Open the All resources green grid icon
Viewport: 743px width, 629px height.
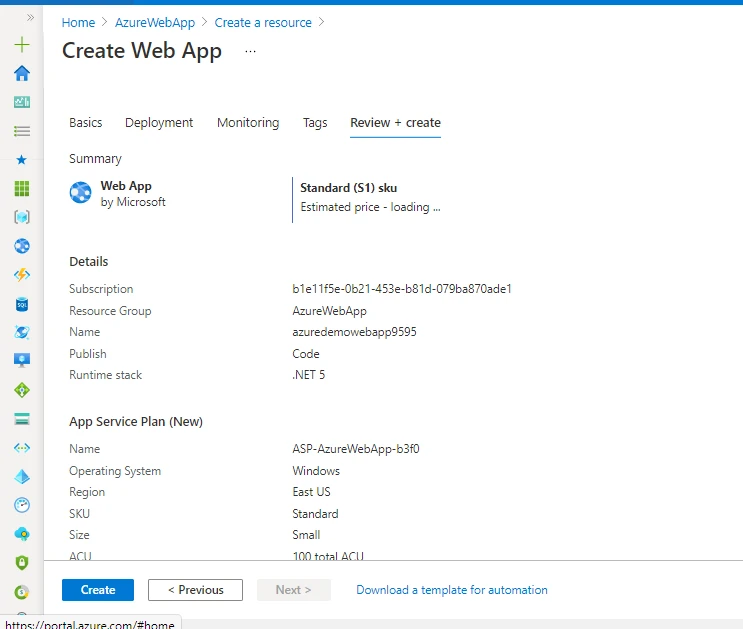pyautogui.click(x=22, y=189)
